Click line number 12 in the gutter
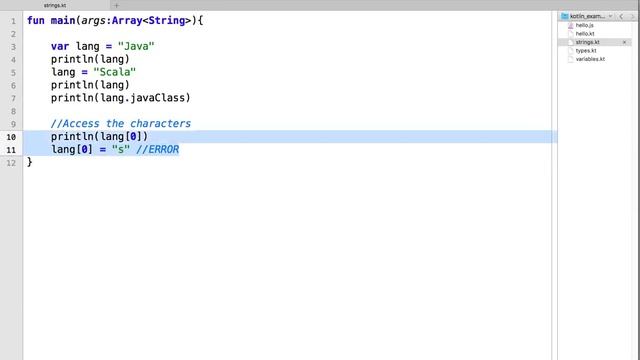This screenshot has height=360, width=640. [11, 163]
